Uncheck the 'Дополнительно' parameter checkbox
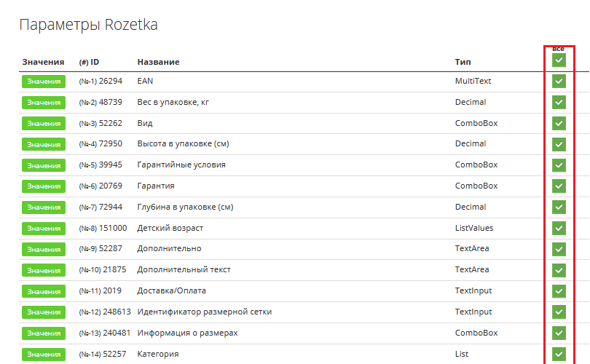The width and height of the screenshot is (590, 364). (x=559, y=249)
